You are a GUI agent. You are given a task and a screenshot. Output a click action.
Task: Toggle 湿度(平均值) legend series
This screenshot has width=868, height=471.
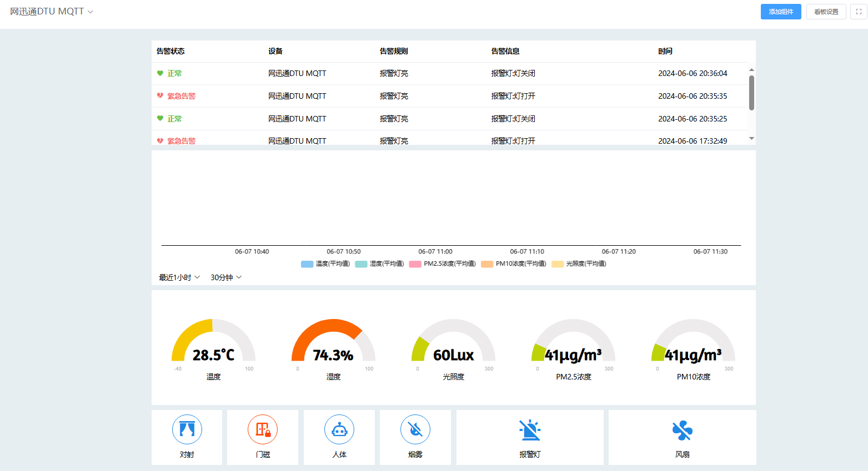pos(379,264)
